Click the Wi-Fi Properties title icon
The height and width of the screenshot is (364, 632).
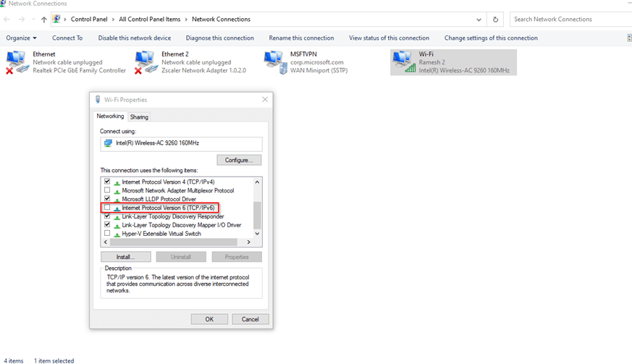(x=98, y=100)
